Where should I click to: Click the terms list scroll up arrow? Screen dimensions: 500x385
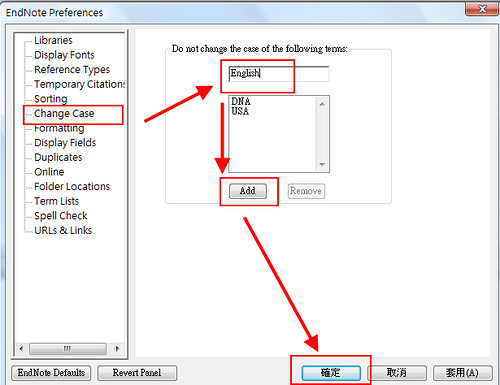point(322,104)
